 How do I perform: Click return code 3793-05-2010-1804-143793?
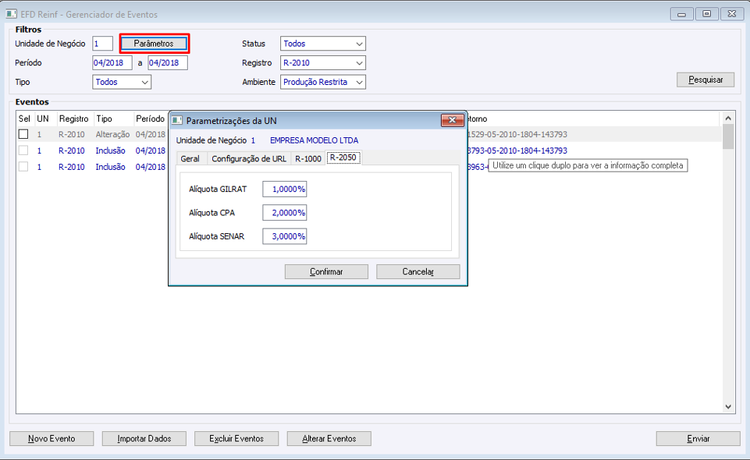518,151
